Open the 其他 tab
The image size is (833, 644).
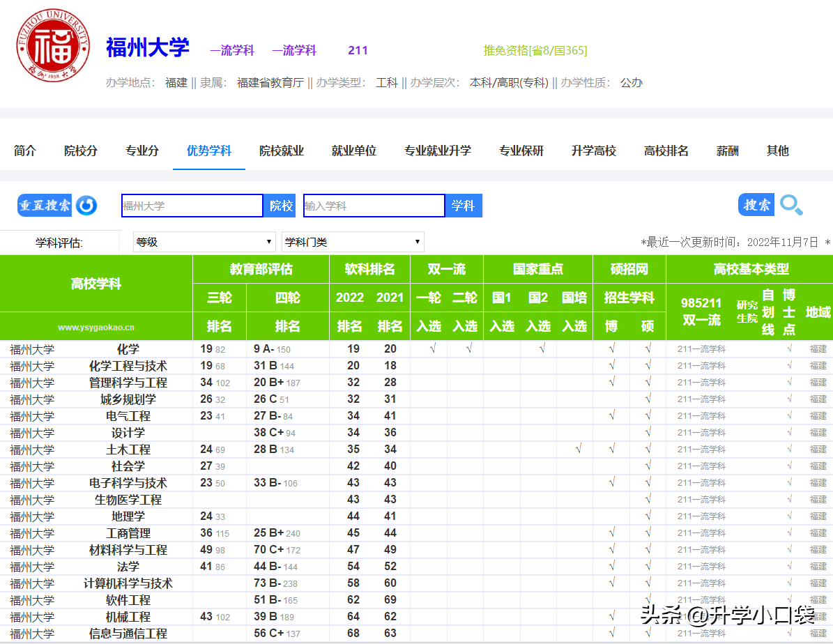click(778, 151)
